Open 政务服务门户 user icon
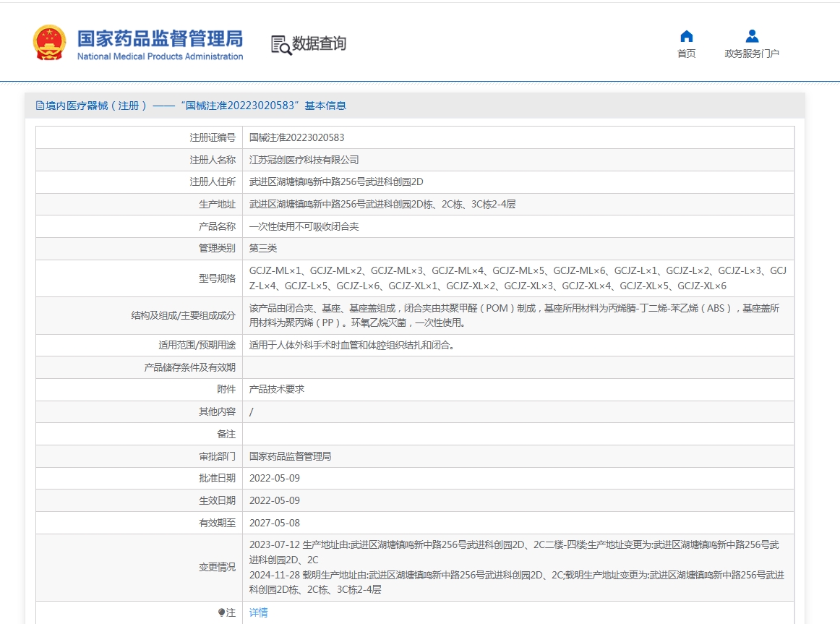 click(752, 36)
